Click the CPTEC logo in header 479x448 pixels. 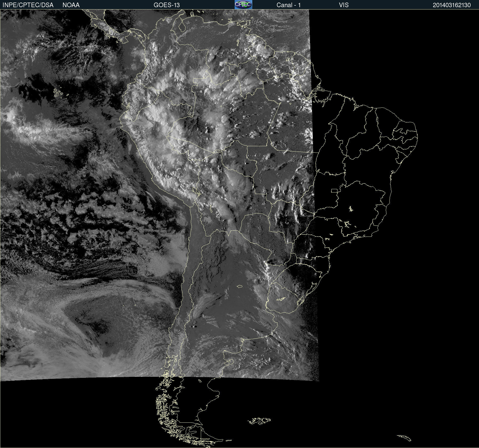point(243,5)
